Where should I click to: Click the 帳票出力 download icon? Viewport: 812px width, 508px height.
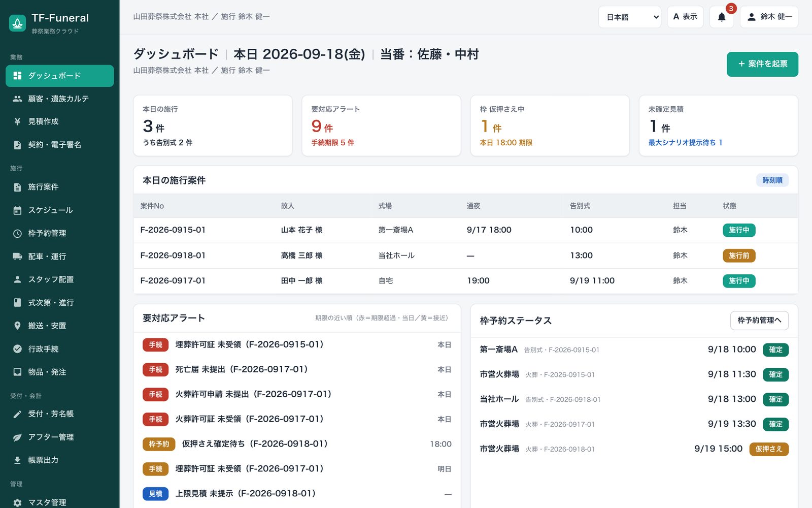[x=17, y=460]
